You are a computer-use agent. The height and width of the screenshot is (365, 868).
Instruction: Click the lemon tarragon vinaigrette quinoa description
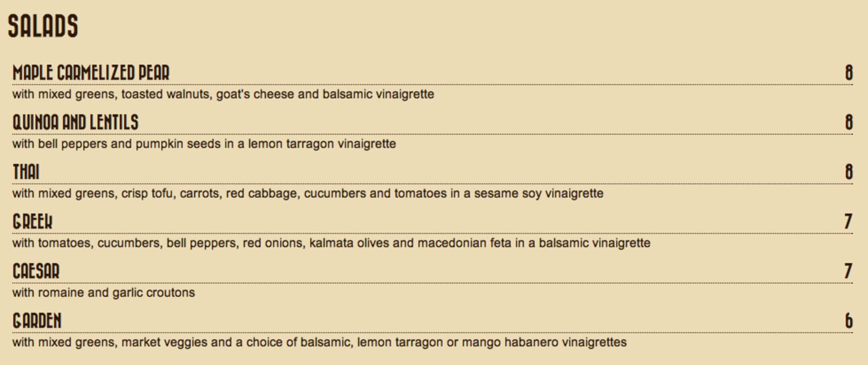click(x=204, y=144)
